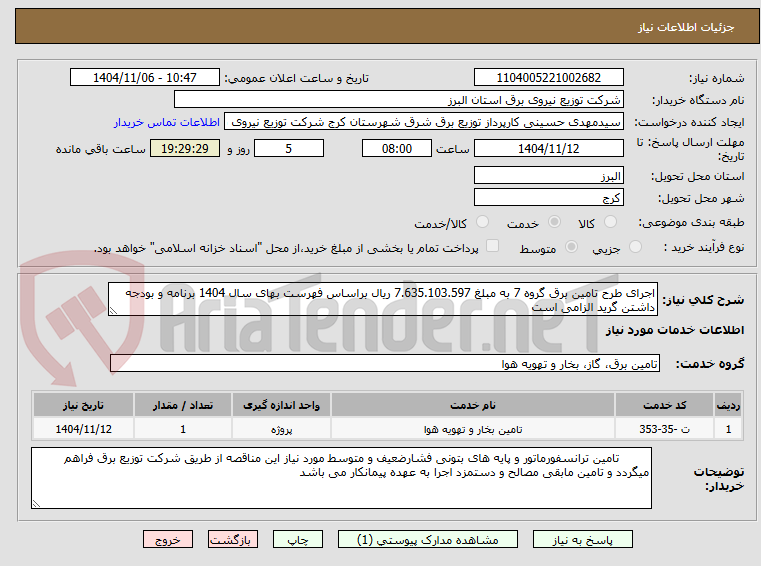Click the نوع فرآیند خرید label

[703, 247]
